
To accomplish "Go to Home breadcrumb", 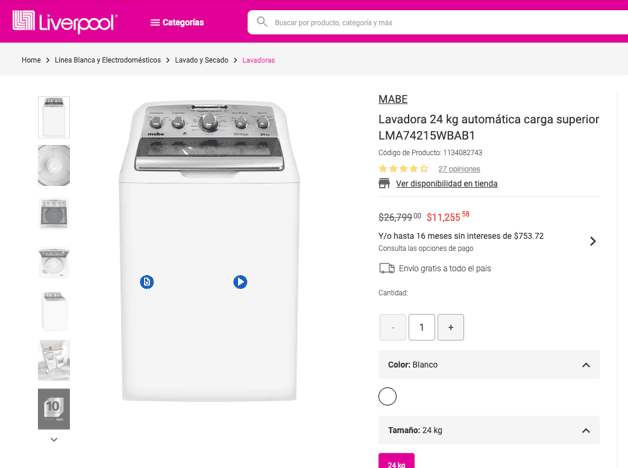I will click(x=31, y=60).
